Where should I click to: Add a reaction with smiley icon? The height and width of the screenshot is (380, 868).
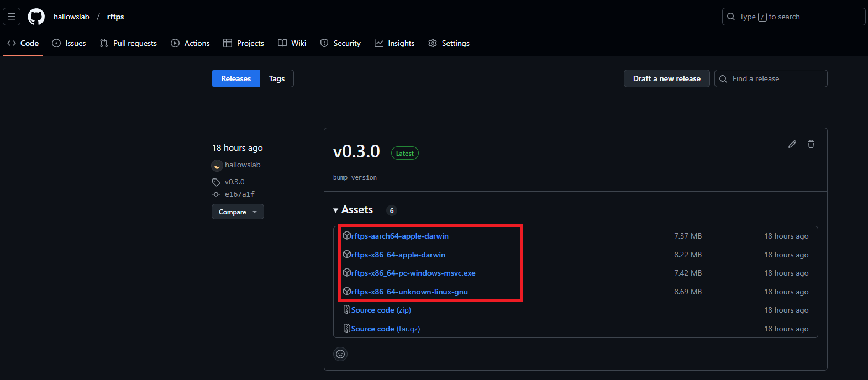(340, 354)
